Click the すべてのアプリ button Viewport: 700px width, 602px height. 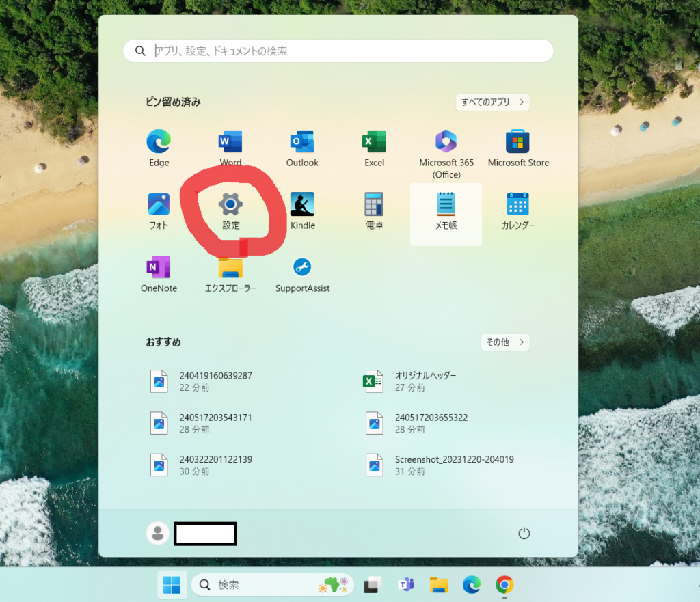[x=492, y=102]
